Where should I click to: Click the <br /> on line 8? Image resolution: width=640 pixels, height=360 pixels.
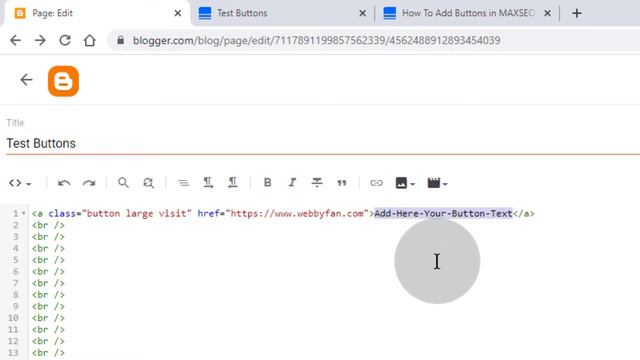coord(48,295)
